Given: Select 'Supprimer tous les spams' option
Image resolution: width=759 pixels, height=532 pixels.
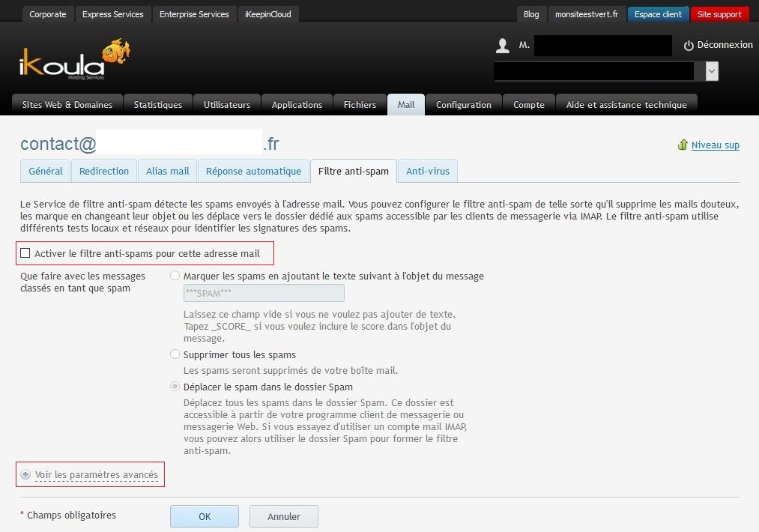Looking at the screenshot, I should click(x=175, y=354).
